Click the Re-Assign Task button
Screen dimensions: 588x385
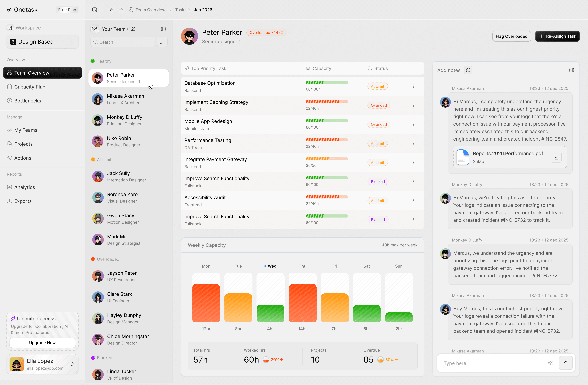[x=557, y=36]
